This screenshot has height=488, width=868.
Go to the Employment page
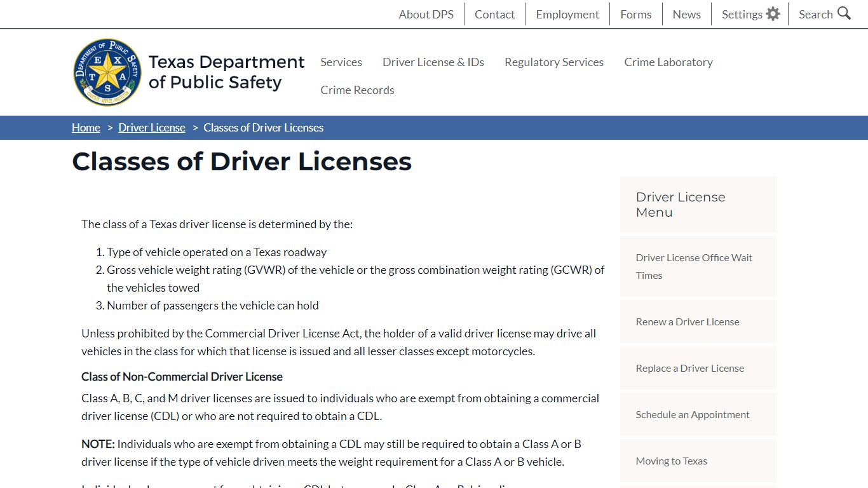click(567, 14)
